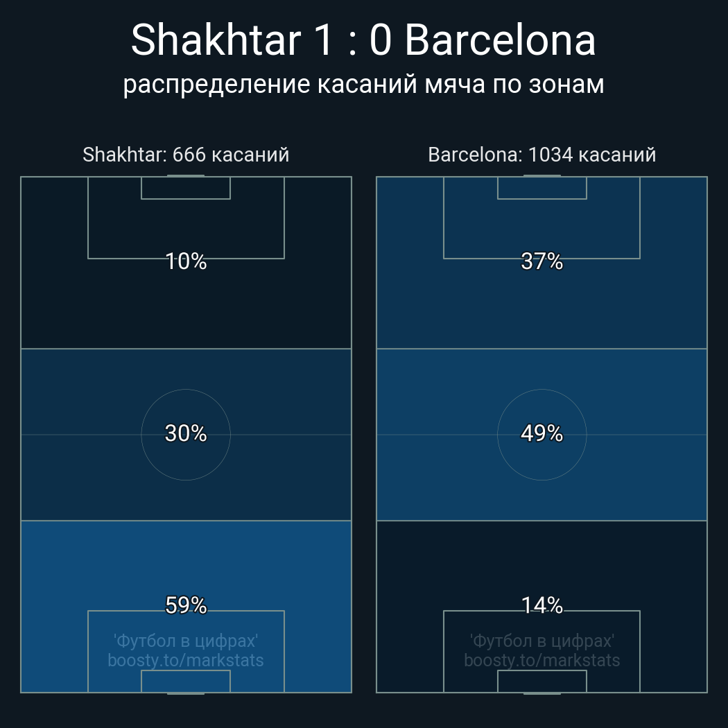
Task: Click the bottom goal box on Barcelona's pitch
Action: coord(542,682)
